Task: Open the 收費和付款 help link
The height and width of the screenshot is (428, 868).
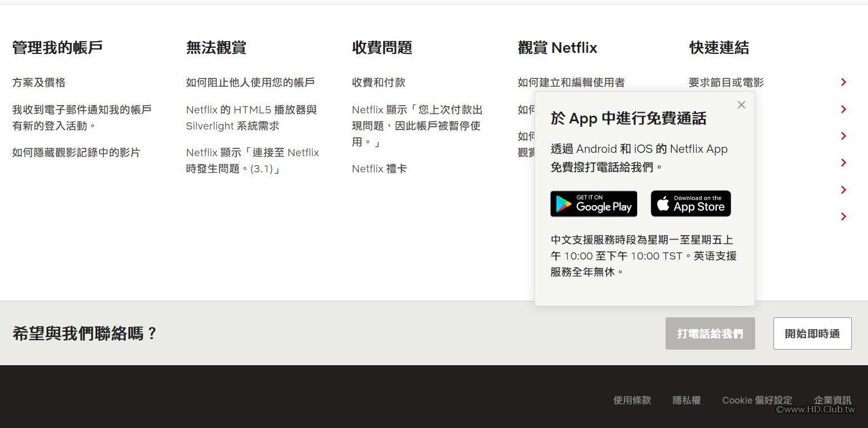Action: 379,82
